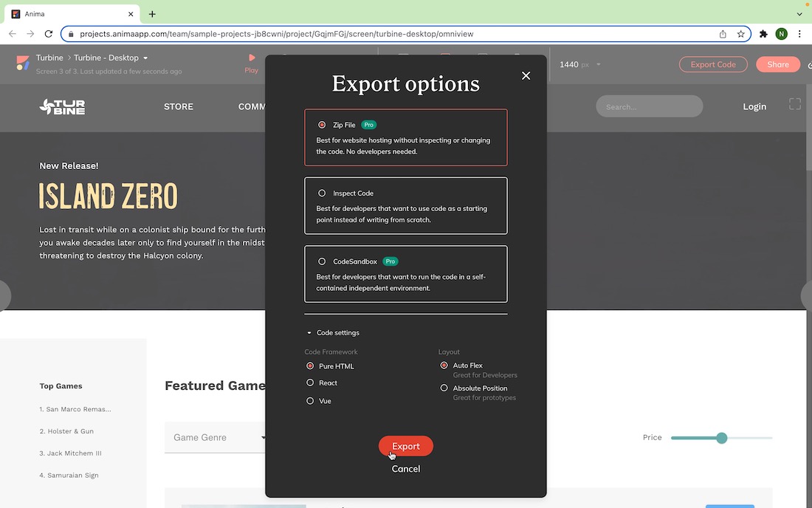Cancel the export dialog

point(405,469)
